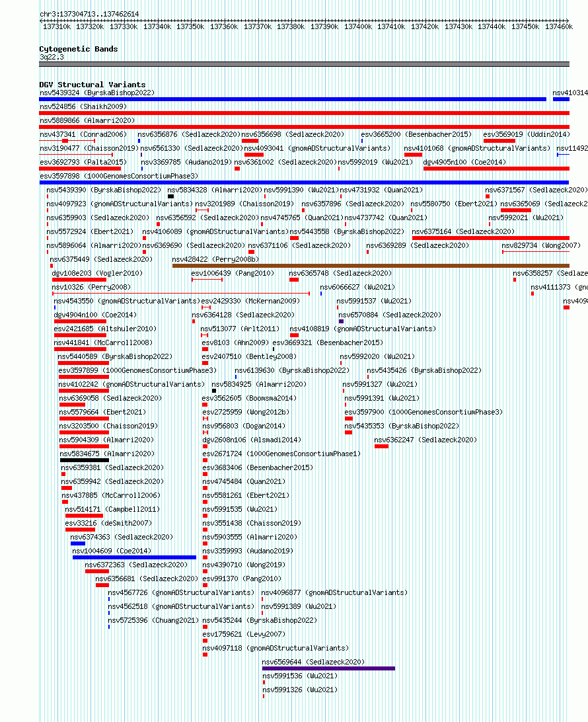Screen dimensions: 588x722
Task: Open nsv5834925 (Almarri2020) variant
Action: tap(259, 384)
